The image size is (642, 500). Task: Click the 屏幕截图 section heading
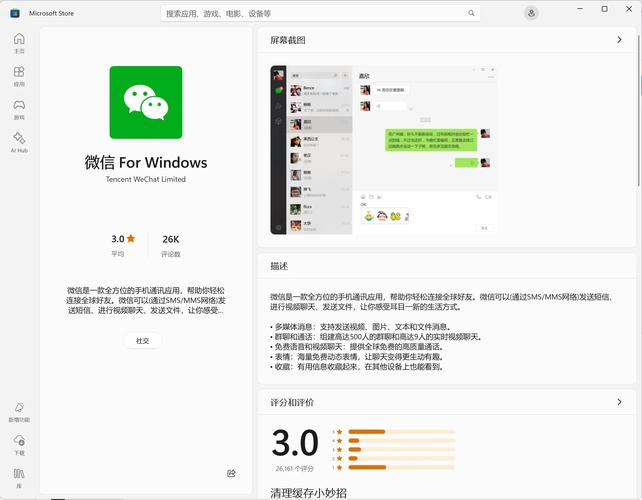[288, 40]
